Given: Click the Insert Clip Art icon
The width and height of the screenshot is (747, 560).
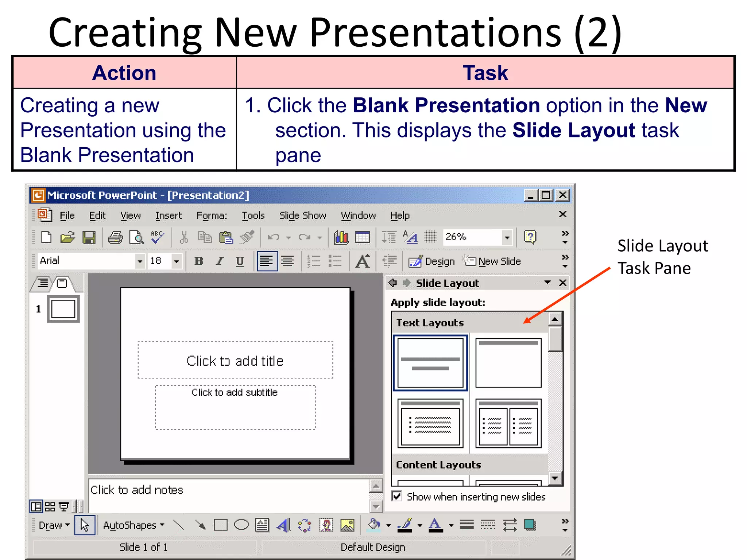Looking at the screenshot, I should (x=326, y=525).
